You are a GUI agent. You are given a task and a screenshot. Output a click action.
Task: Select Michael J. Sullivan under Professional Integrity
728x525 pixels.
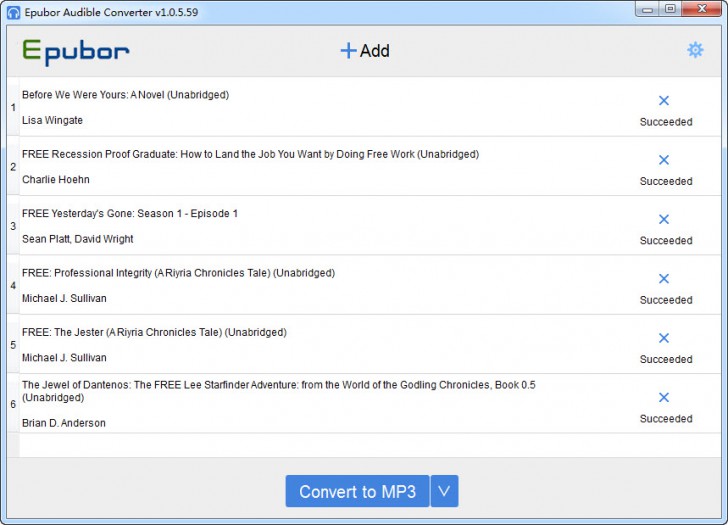click(64, 298)
